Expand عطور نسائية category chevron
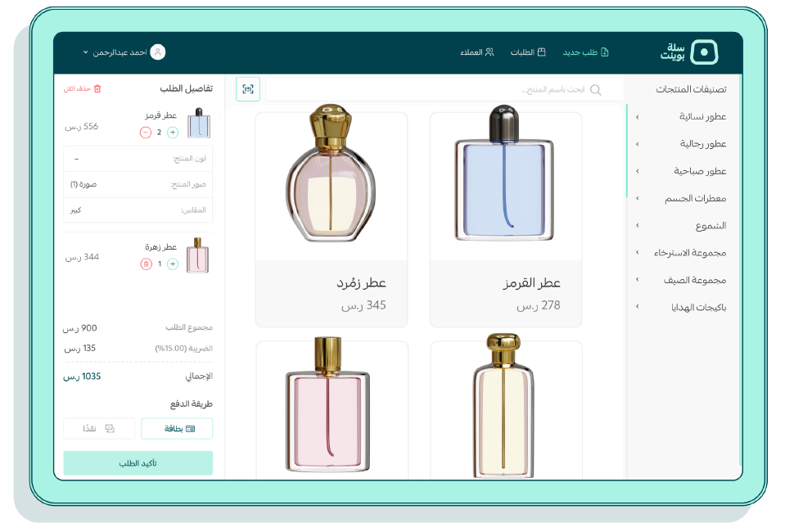The image size is (785, 532). pos(638,117)
